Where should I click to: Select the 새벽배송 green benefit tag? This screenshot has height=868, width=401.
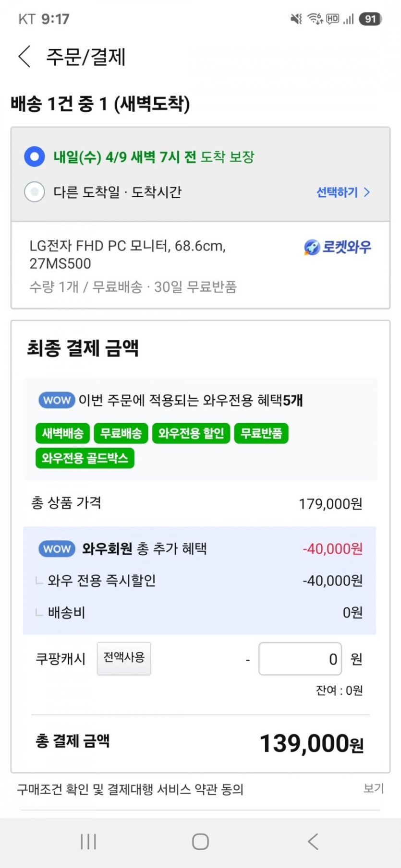pyautogui.click(x=62, y=433)
